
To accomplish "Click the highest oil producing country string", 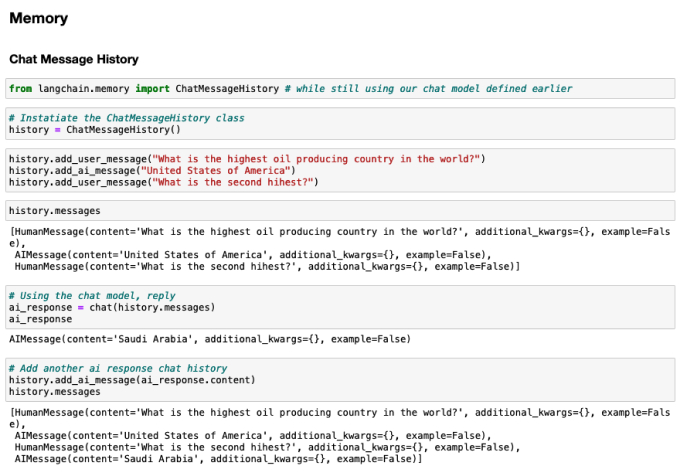I will 316,159.
